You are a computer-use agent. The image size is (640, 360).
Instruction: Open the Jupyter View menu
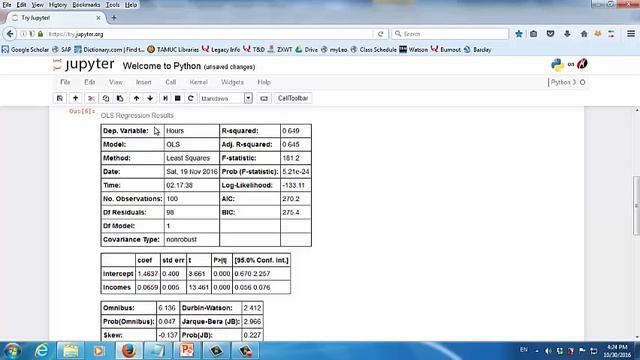pos(116,82)
